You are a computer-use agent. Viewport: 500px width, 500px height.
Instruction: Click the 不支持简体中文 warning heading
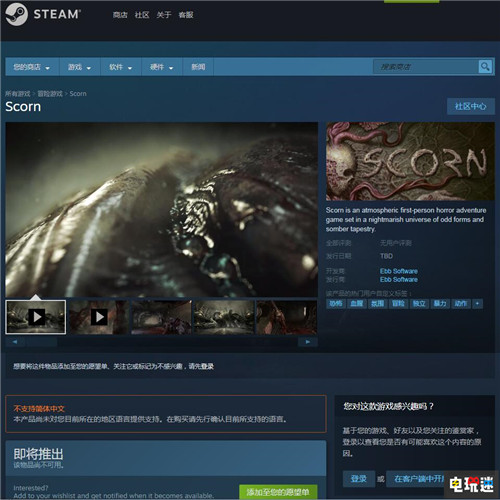(x=39, y=409)
